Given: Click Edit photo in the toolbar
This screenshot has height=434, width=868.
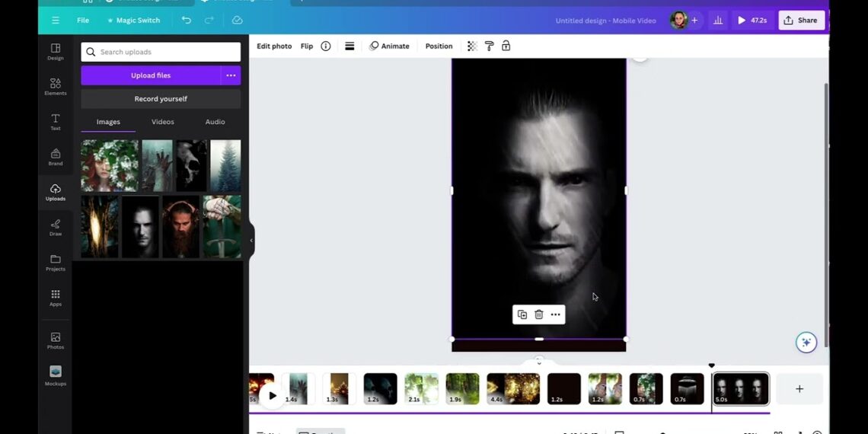Looking at the screenshot, I should pos(274,46).
